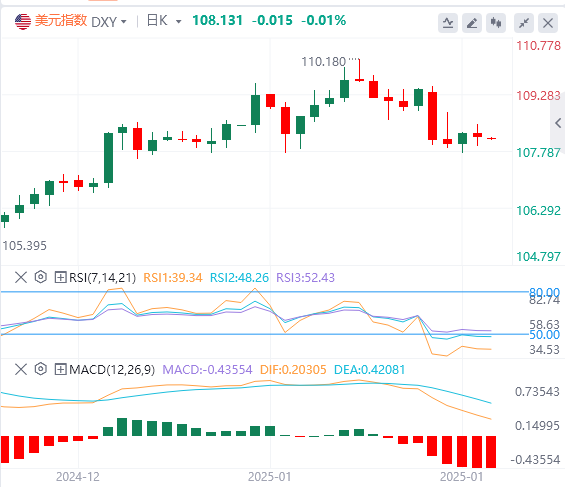This screenshot has height=487, width=565.
Task: Open the indicator line chart icon
Action: point(448,23)
